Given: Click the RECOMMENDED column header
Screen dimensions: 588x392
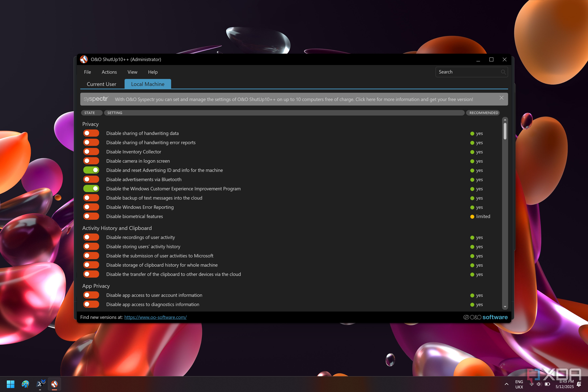Looking at the screenshot, I should click(x=483, y=113).
